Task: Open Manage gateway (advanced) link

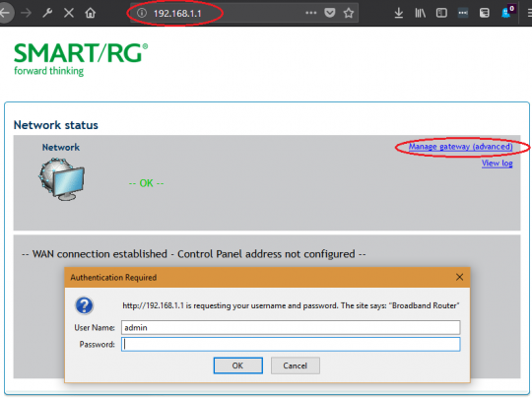Action: coord(460,147)
